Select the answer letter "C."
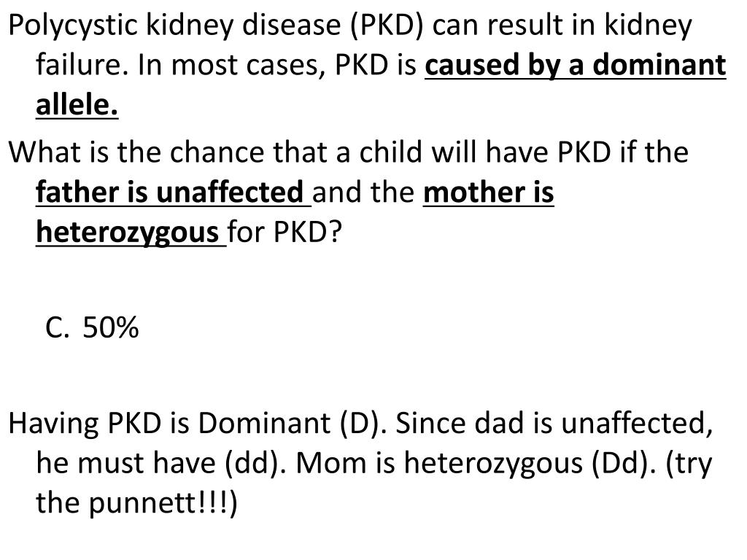The image size is (747, 560). pyautogui.click(x=57, y=327)
